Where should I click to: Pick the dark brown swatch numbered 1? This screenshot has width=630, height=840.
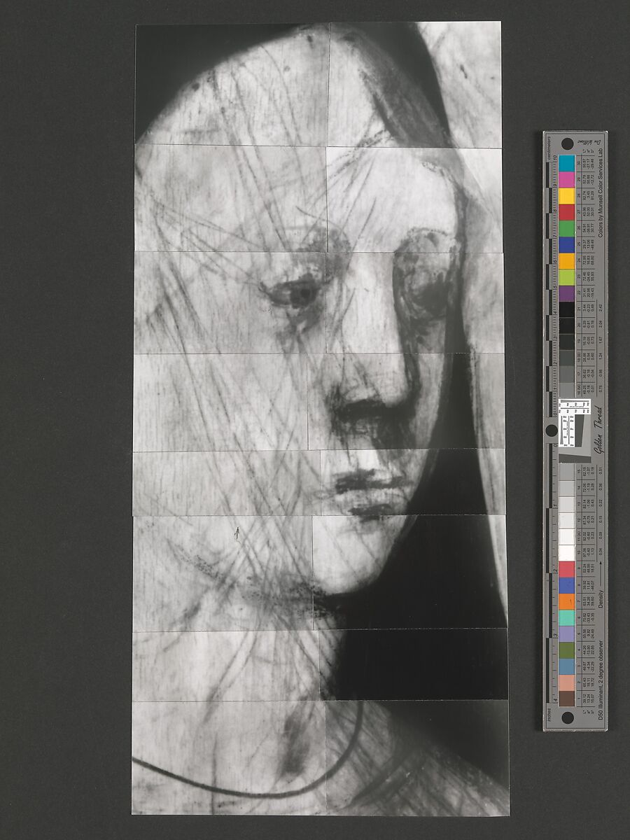(x=568, y=699)
